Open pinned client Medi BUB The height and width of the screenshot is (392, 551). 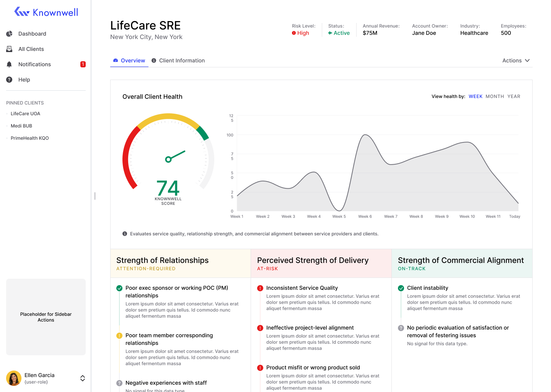click(x=21, y=126)
